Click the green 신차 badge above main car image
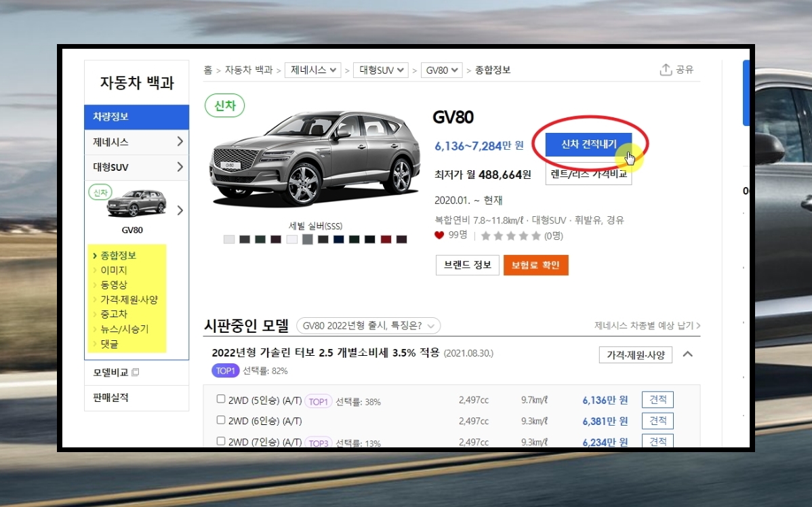This screenshot has height=507, width=812. pos(225,106)
